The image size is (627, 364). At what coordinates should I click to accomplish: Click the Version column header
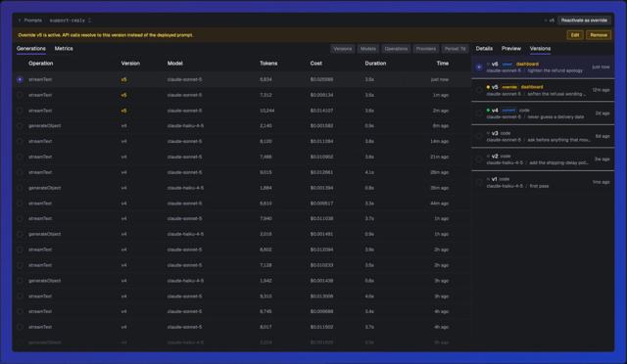point(130,64)
